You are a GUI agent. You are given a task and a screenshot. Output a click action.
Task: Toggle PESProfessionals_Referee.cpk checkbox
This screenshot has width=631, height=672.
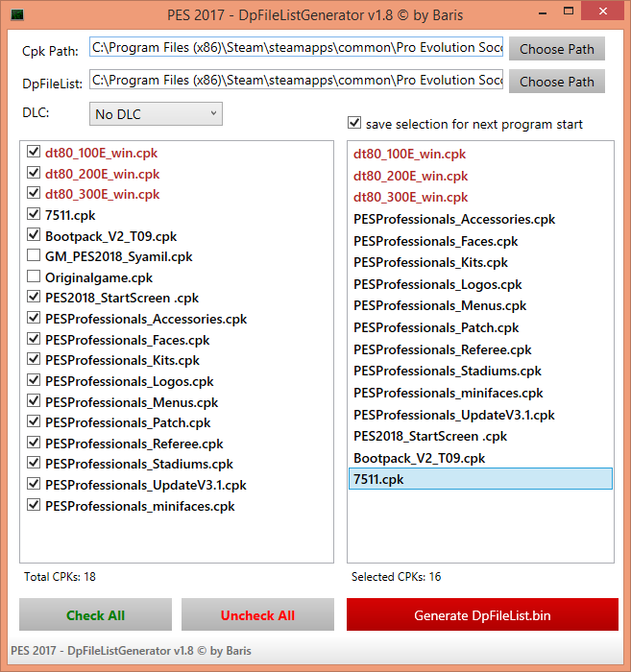tap(34, 442)
